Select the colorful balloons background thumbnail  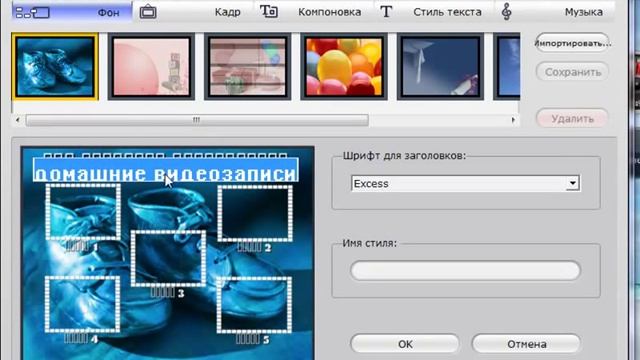pyautogui.click(x=344, y=67)
